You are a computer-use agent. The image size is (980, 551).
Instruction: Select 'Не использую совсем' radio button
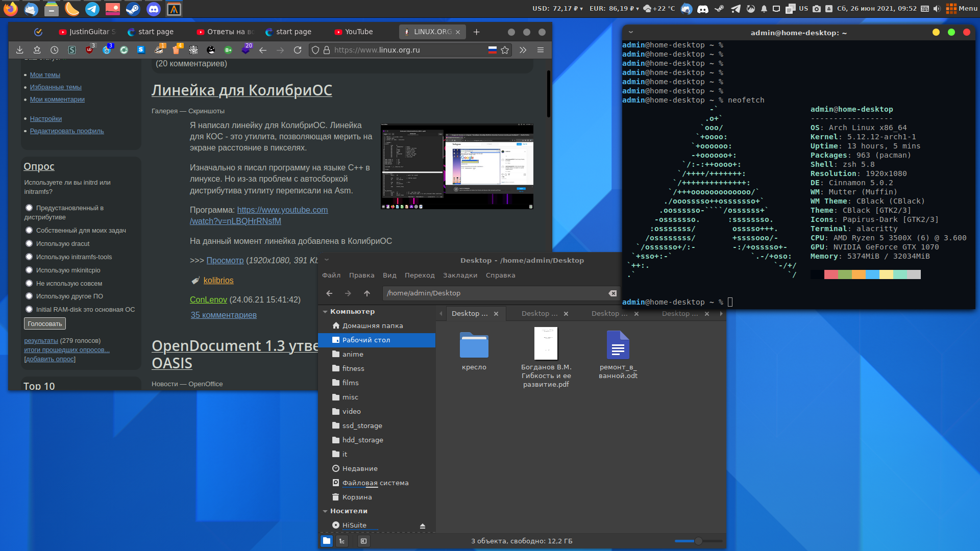[29, 283]
